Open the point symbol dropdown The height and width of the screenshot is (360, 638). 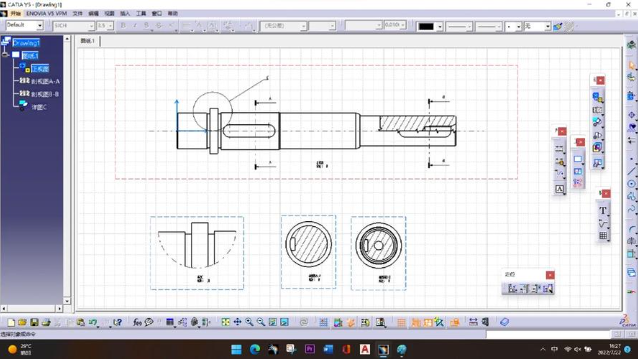[x=518, y=27]
